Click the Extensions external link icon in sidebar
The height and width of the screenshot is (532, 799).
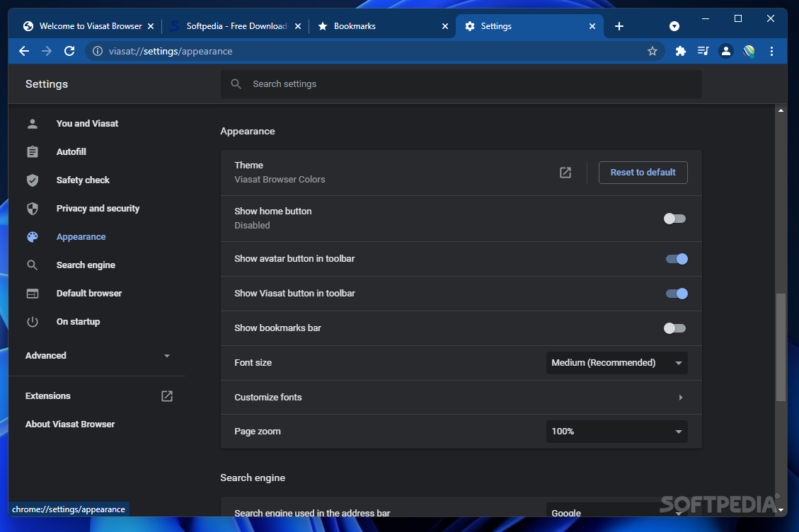coord(166,396)
